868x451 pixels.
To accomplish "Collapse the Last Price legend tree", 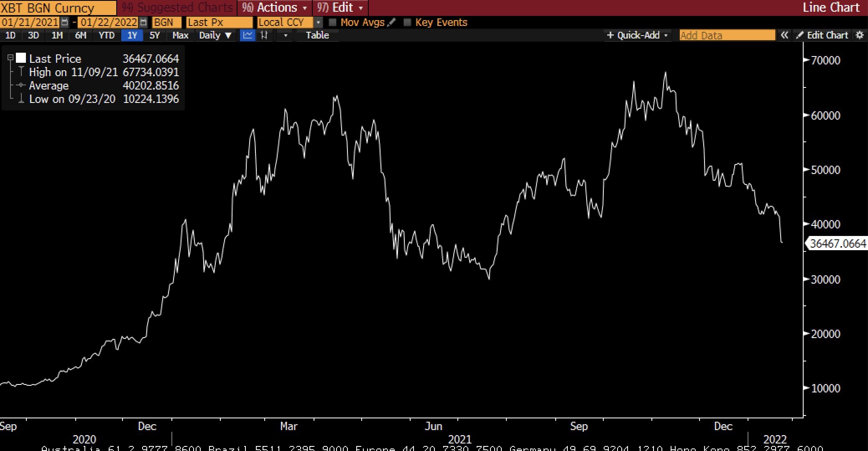I will coord(10,58).
